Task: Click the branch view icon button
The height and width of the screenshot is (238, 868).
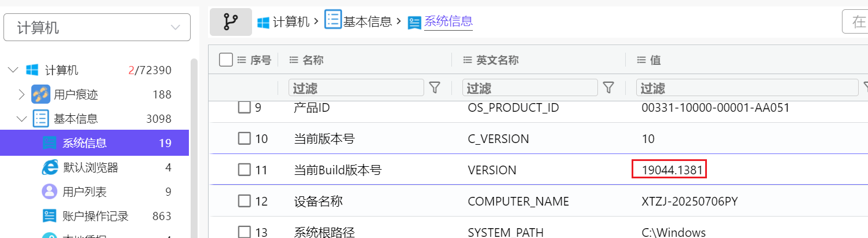Action: click(231, 22)
